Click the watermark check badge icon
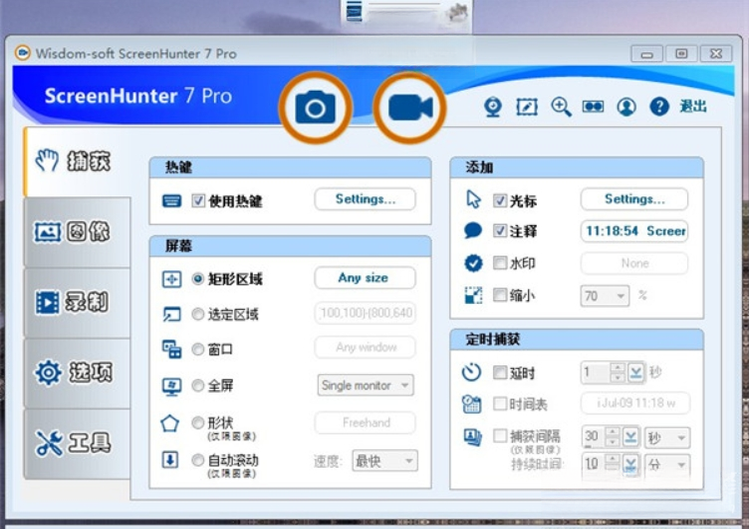The height and width of the screenshot is (529, 749). 473,263
